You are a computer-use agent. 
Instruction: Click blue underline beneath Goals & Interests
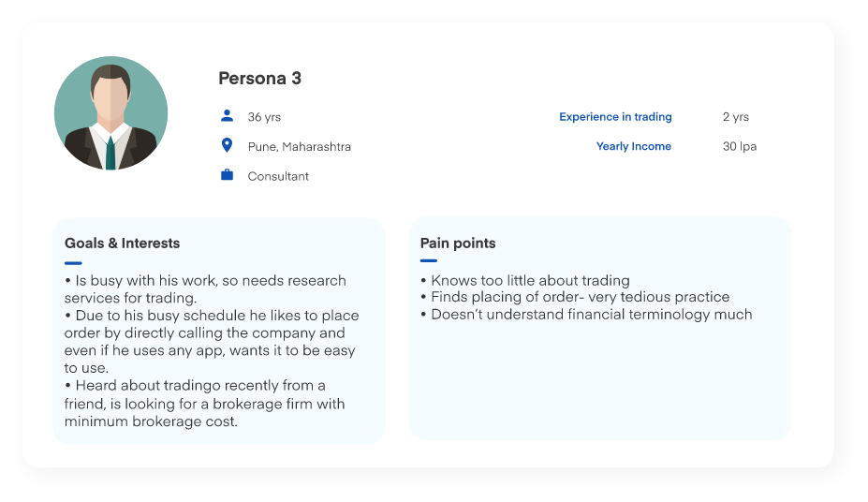click(73, 262)
